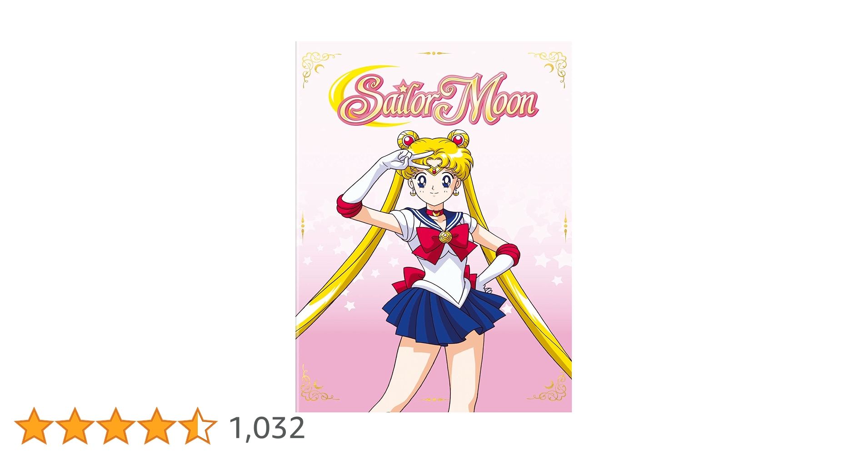Click the gold flourish in the bottom-left cover corner
868x454 pixels.
317,386
